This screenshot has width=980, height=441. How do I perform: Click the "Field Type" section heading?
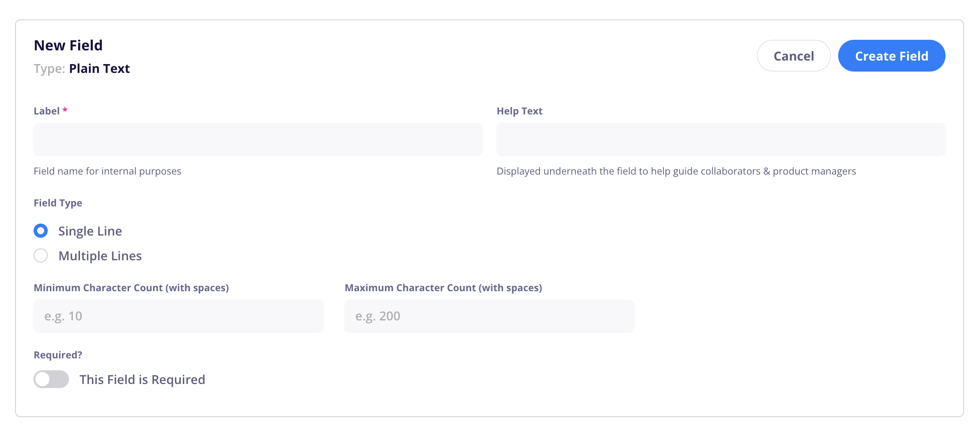(x=58, y=203)
